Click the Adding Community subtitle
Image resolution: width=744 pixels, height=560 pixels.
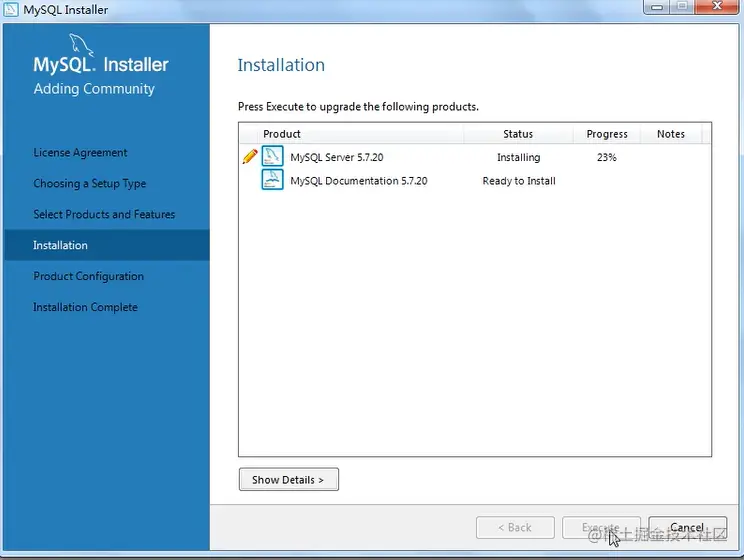tap(94, 89)
